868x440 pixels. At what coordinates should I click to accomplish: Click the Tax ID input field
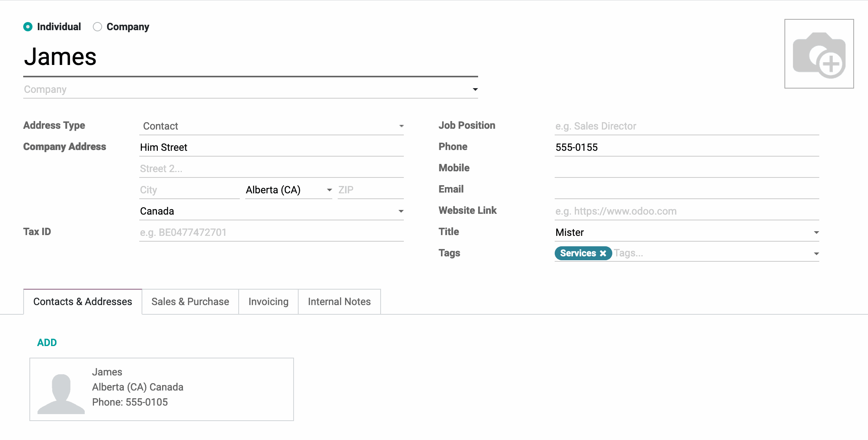[x=271, y=232]
